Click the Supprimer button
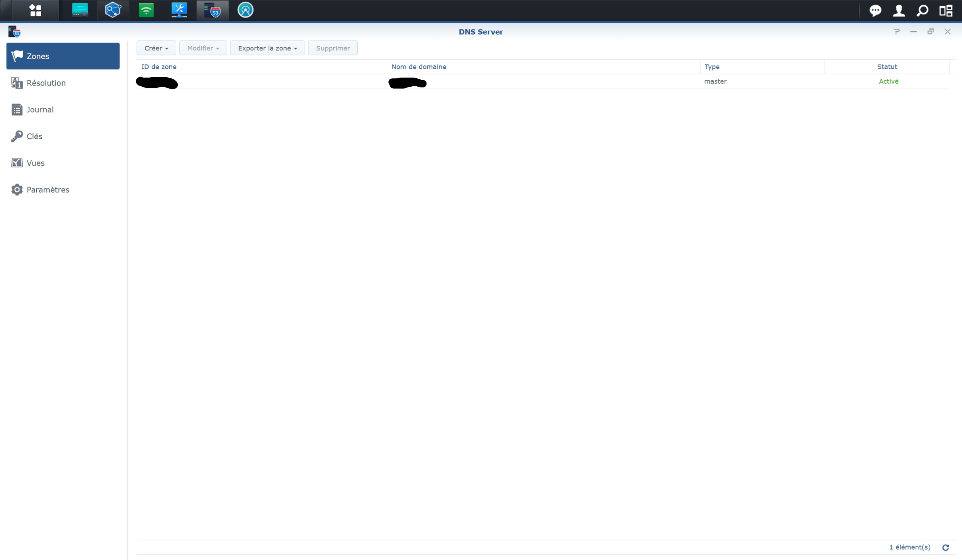The image size is (962, 560). 333,48
